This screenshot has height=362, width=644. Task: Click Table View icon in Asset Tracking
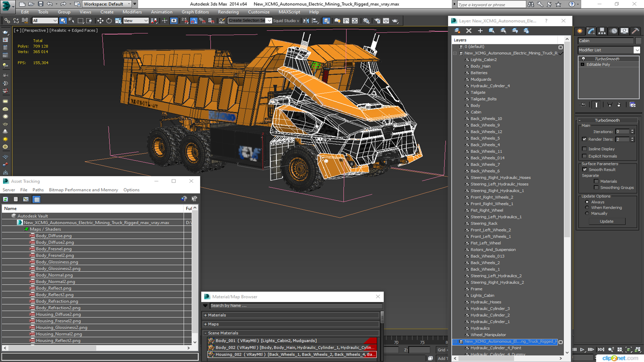(37, 199)
